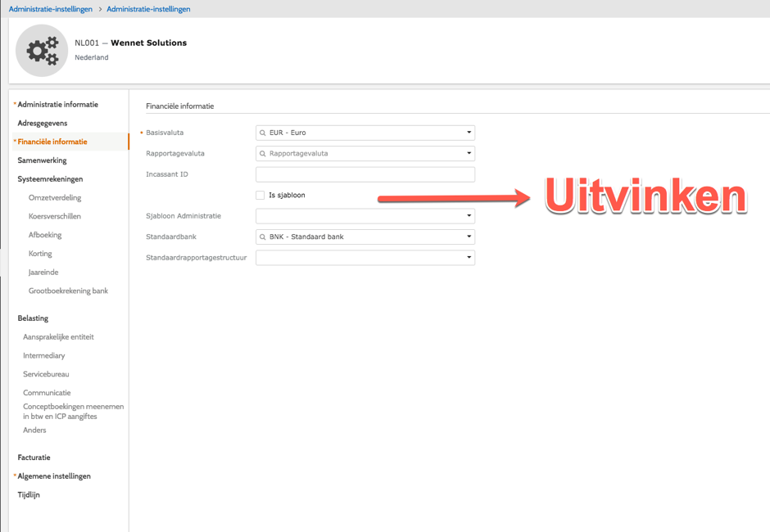Viewport: 770px width, 532px height.
Task: Open Samenwerking section in sidebar
Action: [x=43, y=160]
